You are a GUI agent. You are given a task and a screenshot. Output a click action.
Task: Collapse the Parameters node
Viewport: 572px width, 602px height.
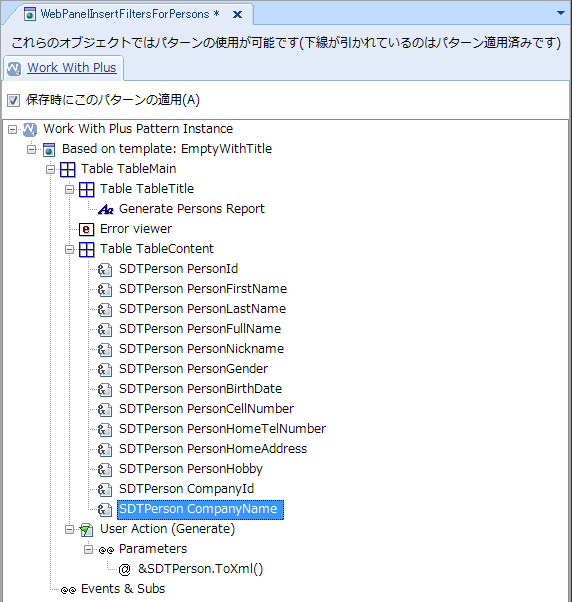pos(88,549)
